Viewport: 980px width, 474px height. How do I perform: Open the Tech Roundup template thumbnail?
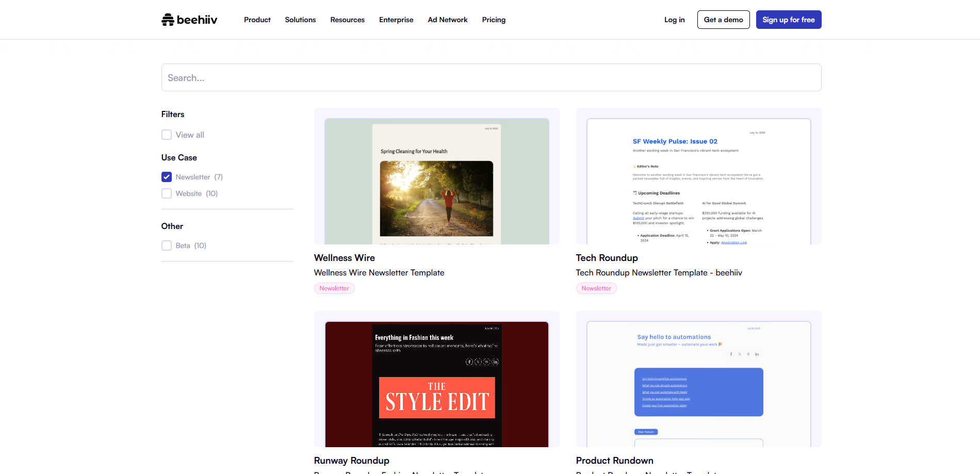(x=699, y=176)
